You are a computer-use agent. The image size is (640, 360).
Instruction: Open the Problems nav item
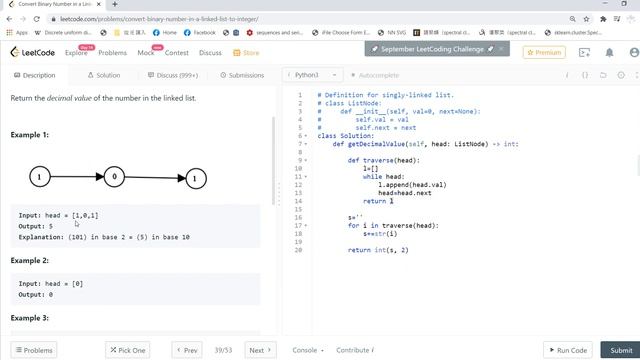tap(112, 53)
